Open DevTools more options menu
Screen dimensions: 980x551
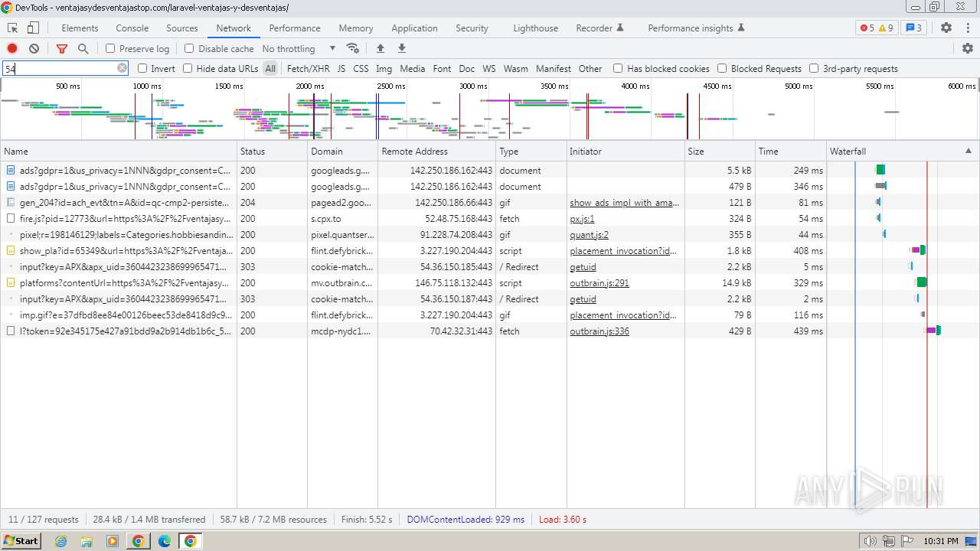coord(968,28)
